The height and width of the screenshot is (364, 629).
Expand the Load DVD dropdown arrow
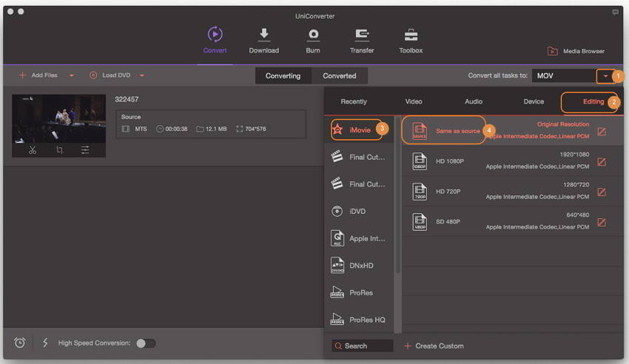[x=141, y=75]
